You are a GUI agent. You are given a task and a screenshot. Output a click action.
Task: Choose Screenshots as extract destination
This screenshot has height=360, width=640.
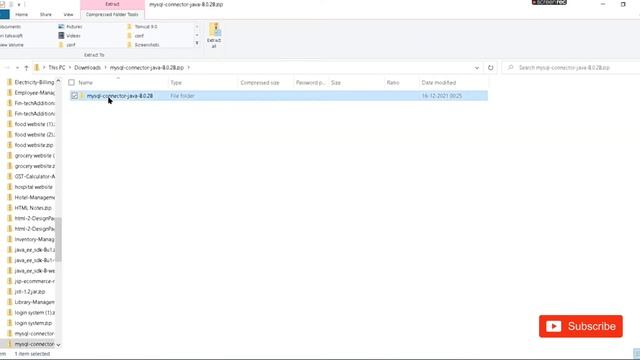[143, 44]
